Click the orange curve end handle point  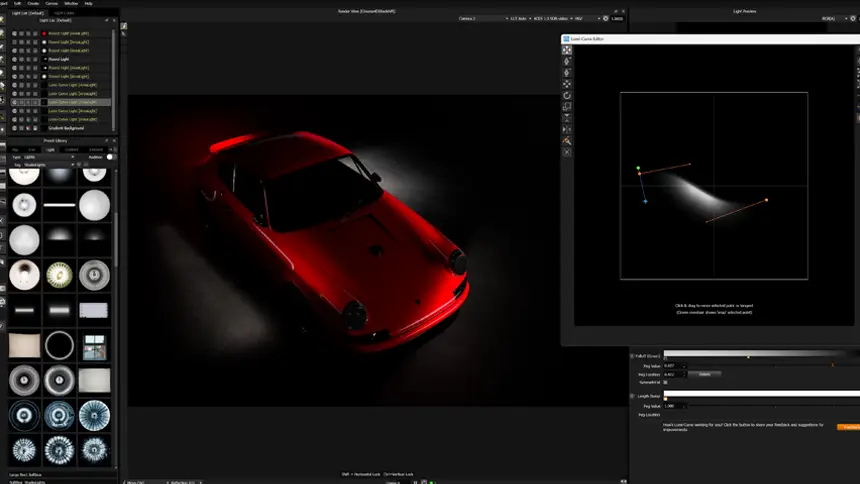(766, 200)
